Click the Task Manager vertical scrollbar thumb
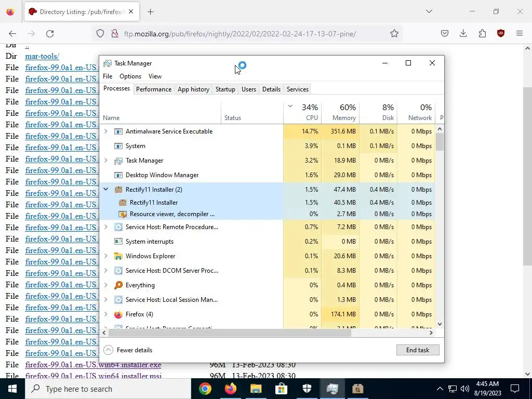 (440, 142)
